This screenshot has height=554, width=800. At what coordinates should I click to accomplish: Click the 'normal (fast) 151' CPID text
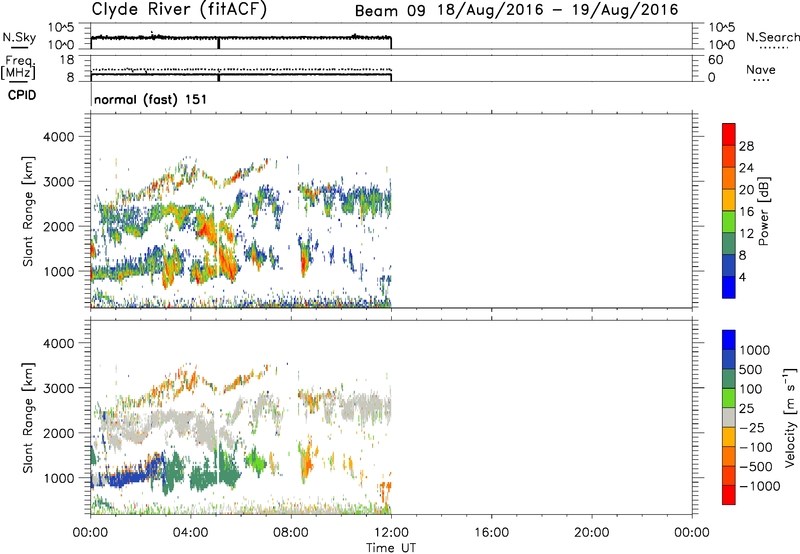[x=151, y=99]
